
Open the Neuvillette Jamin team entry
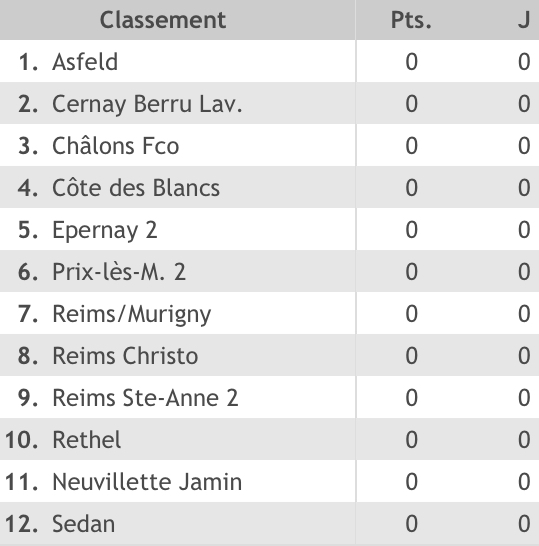tap(147, 482)
